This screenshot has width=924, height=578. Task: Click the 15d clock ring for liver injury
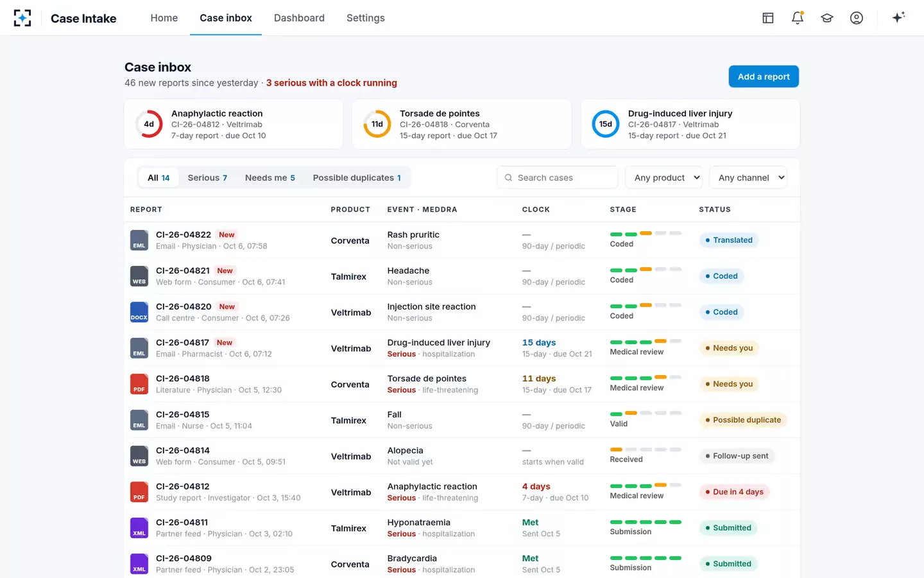tap(606, 124)
